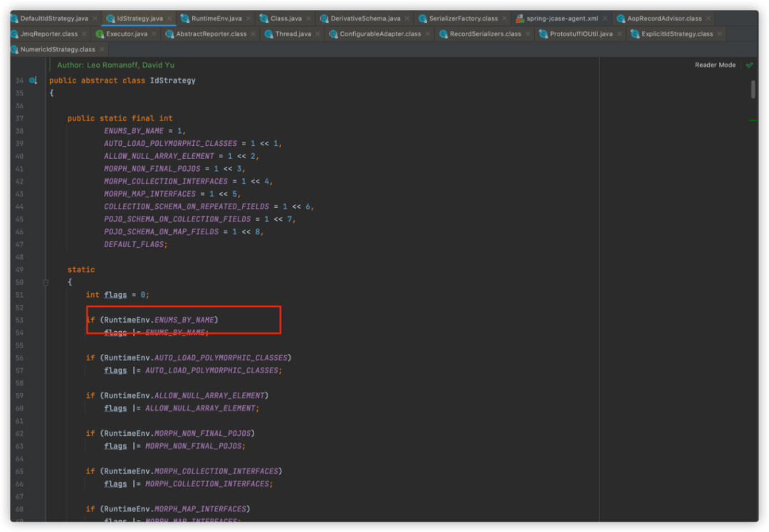Screen dimensions: 769x532
Task: Click DEFAULT_FLAGS on line 47
Action: (x=134, y=244)
